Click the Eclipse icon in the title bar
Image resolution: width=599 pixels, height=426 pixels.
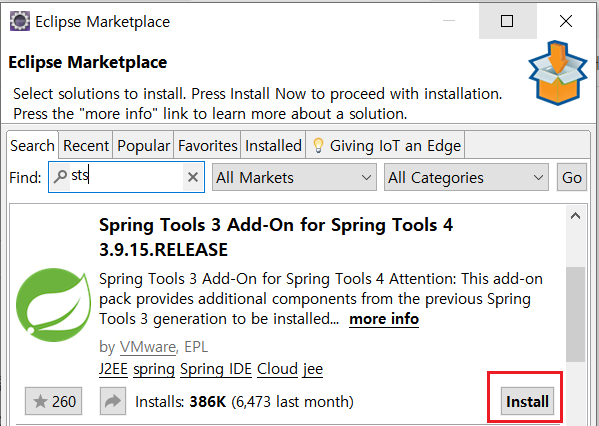(x=19, y=21)
